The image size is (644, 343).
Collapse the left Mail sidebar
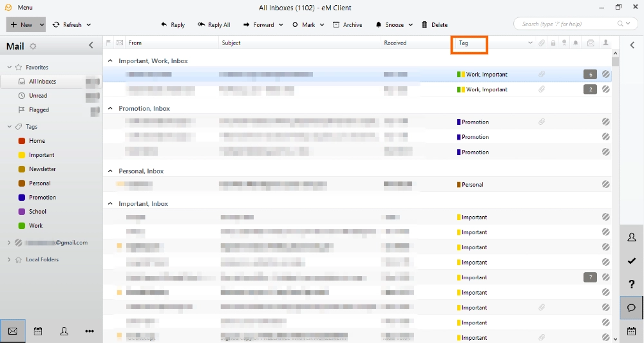91,45
